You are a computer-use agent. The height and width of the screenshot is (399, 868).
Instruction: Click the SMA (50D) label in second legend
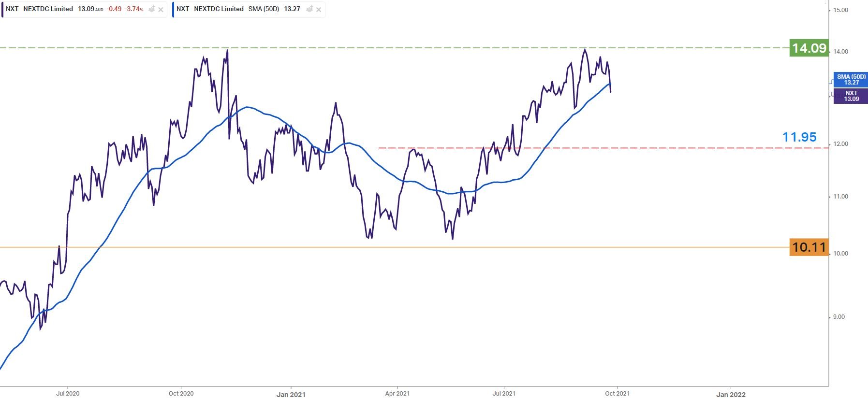coord(264,9)
